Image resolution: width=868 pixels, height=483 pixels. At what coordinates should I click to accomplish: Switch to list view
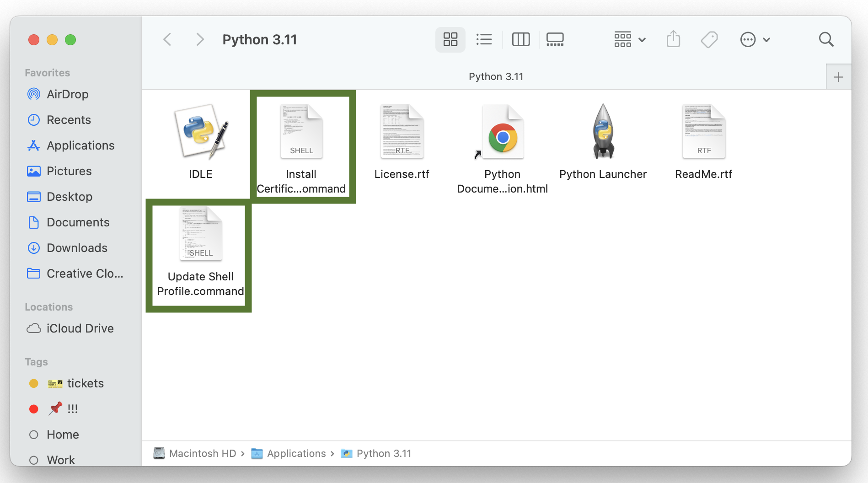484,40
